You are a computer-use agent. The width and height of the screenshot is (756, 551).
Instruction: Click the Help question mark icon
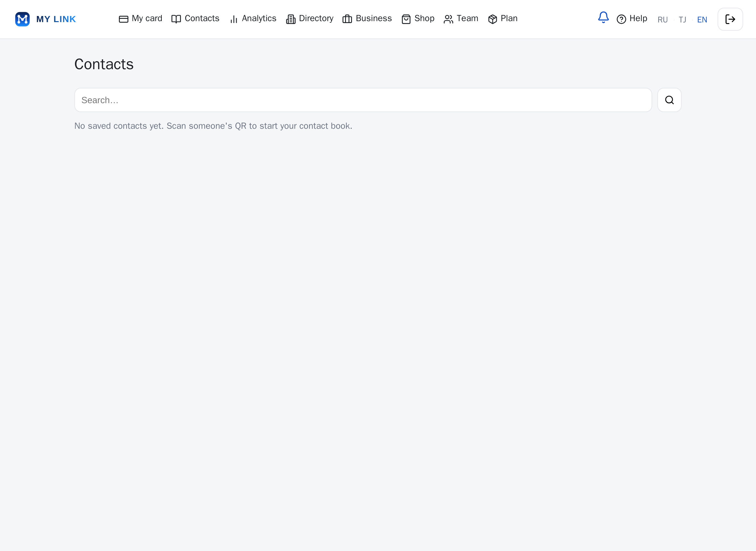(621, 19)
